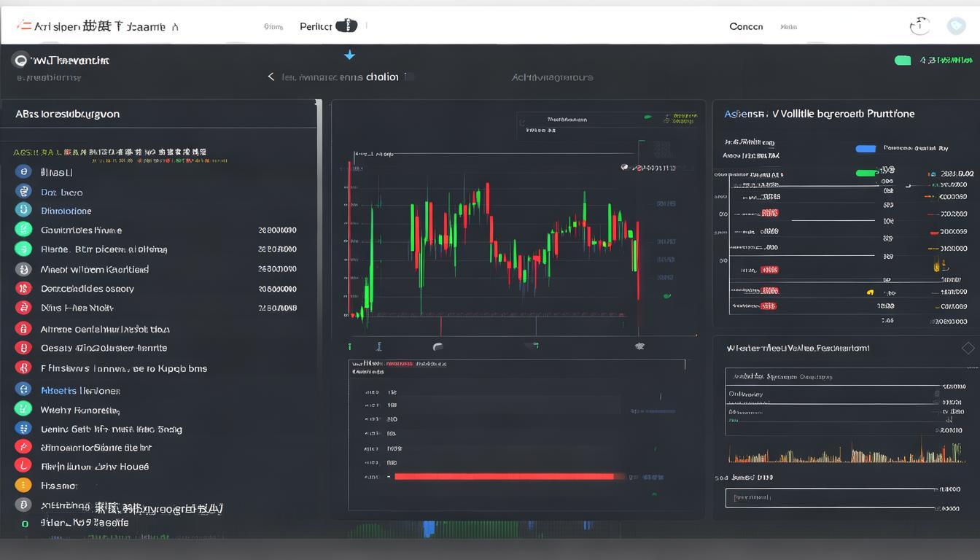Select the "Gaultrnides Hrume" row in asset list
Viewport: 980px width, 560px height.
click(x=82, y=230)
